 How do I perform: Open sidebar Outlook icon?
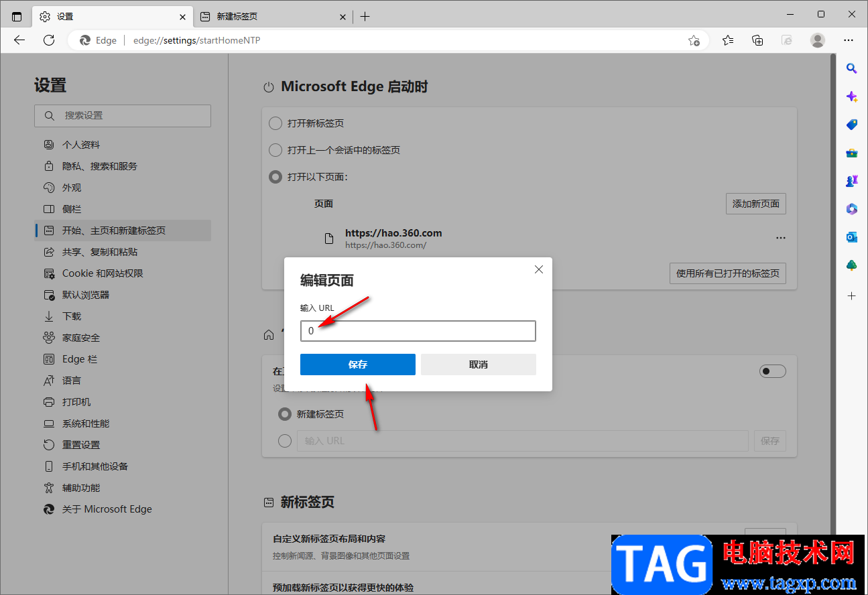tap(852, 237)
